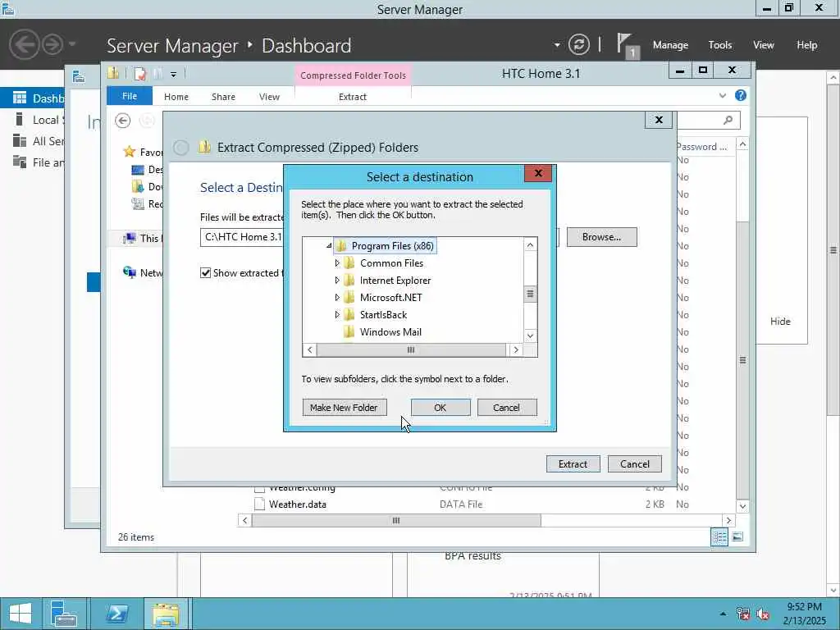
Task: Select Downloads folder icon in navigation pane
Action: [x=138, y=186]
